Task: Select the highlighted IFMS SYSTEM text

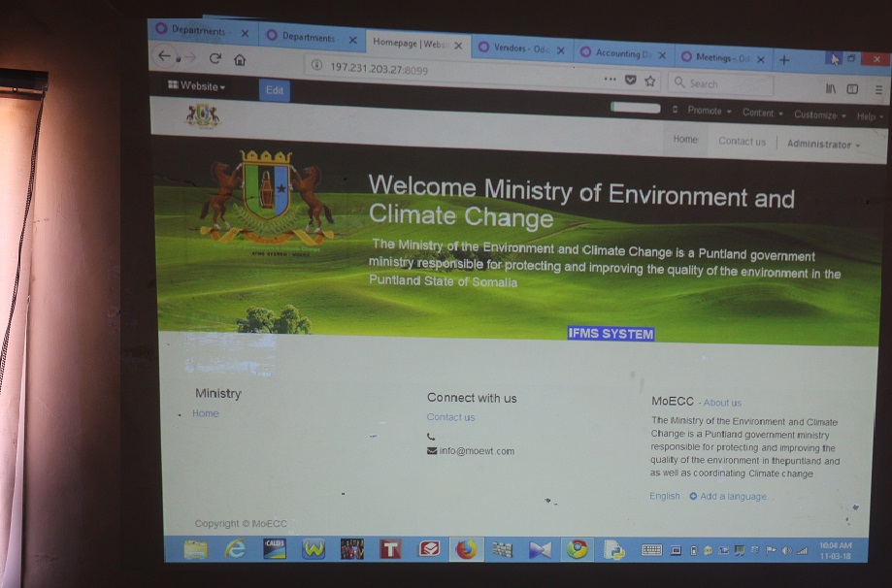Action: 611,334
